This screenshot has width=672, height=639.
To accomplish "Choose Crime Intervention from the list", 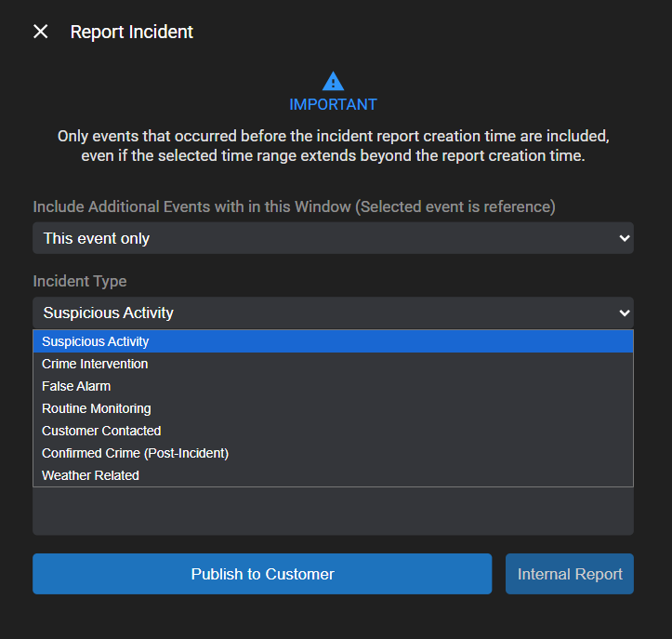I will coord(95,364).
